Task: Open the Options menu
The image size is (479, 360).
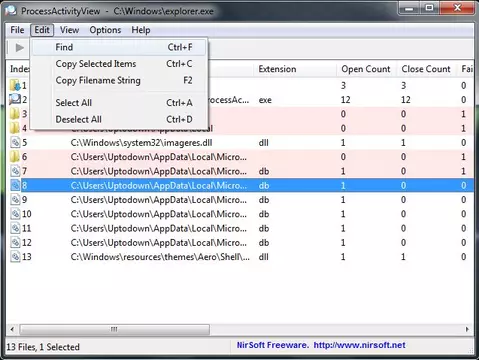Action: click(x=105, y=30)
